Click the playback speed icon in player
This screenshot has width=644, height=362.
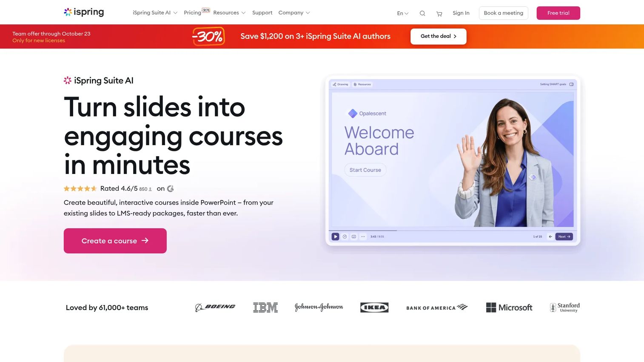point(345,237)
